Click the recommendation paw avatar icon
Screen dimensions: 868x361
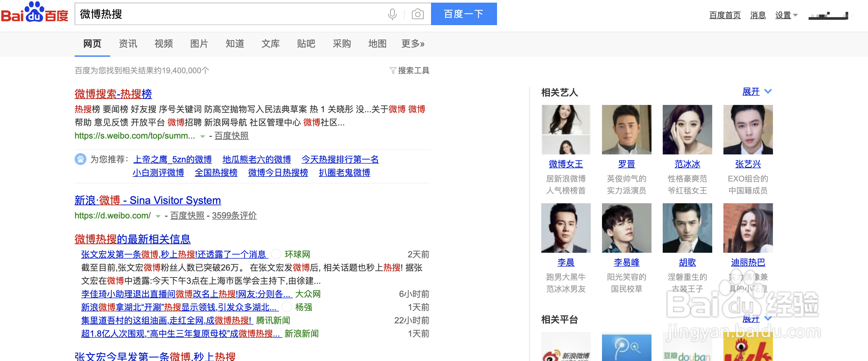pyautogui.click(x=80, y=159)
